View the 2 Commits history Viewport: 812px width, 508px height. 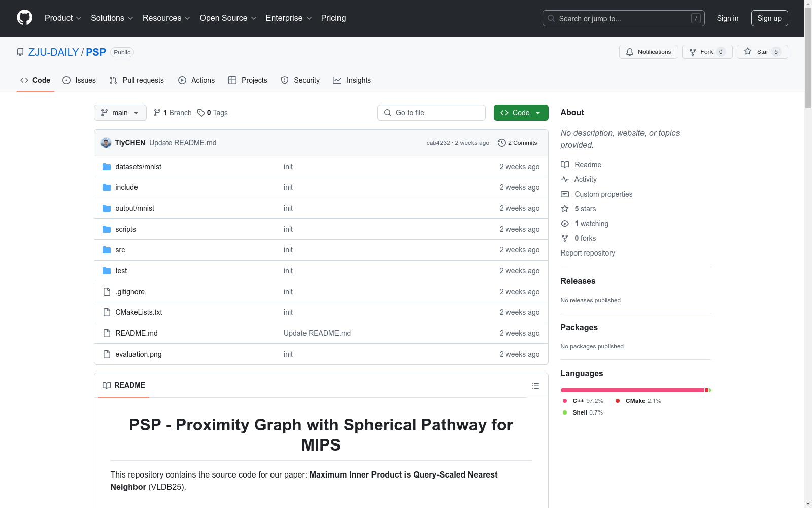pyautogui.click(x=517, y=143)
